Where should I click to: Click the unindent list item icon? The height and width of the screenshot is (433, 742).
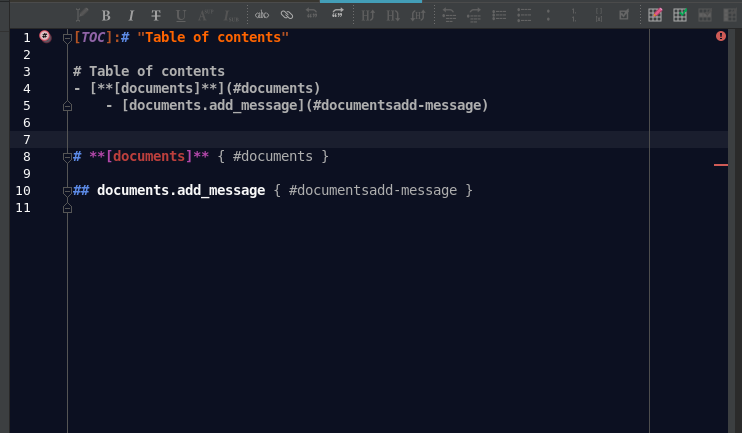449,16
